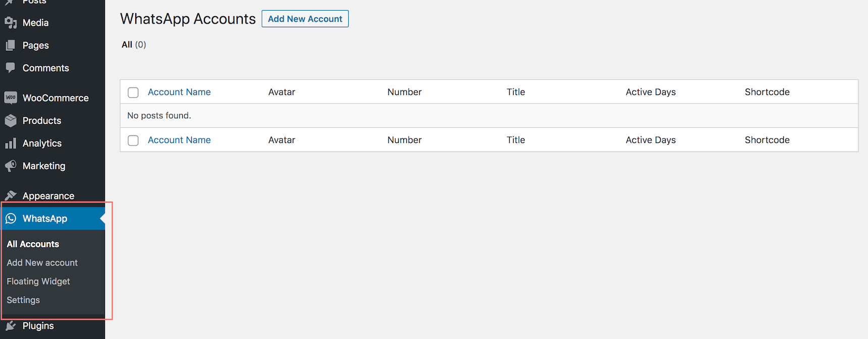Image resolution: width=868 pixels, height=339 pixels.
Task: Click the WhatsApp Accounts page heading
Action: [x=188, y=19]
